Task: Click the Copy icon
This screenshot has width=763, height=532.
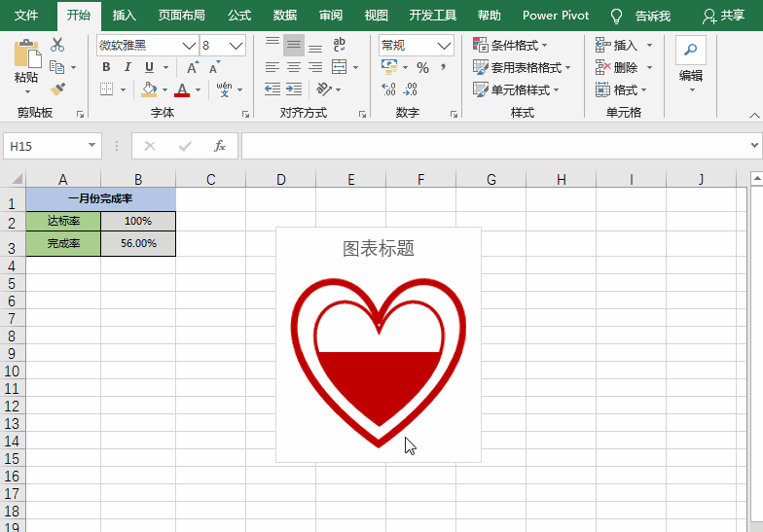Action: pos(57,67)
